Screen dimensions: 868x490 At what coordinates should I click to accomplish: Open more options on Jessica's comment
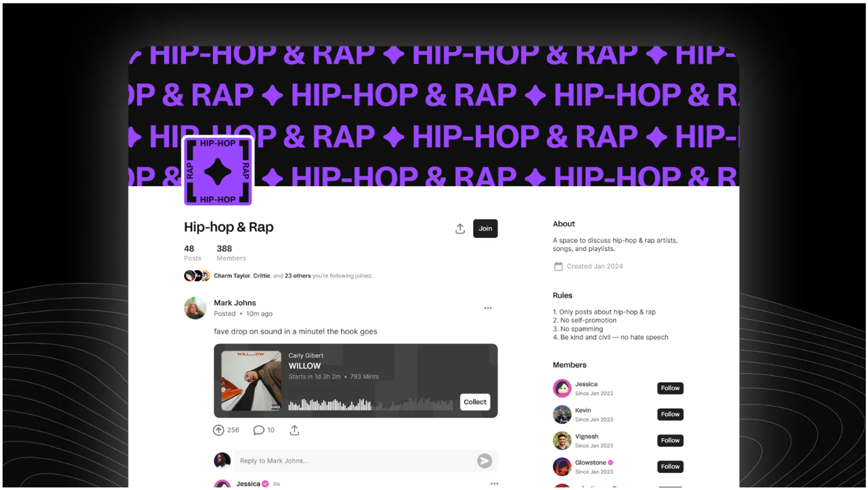pyautogui.click(x=494, y=483)
